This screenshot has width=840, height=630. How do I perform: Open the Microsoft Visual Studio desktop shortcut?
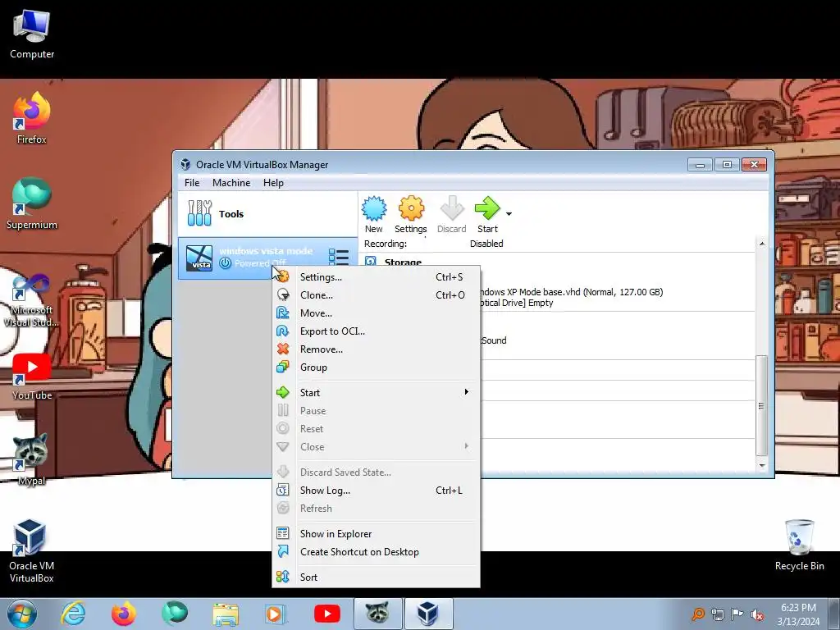pyautogui.click(x=32, y=300)
